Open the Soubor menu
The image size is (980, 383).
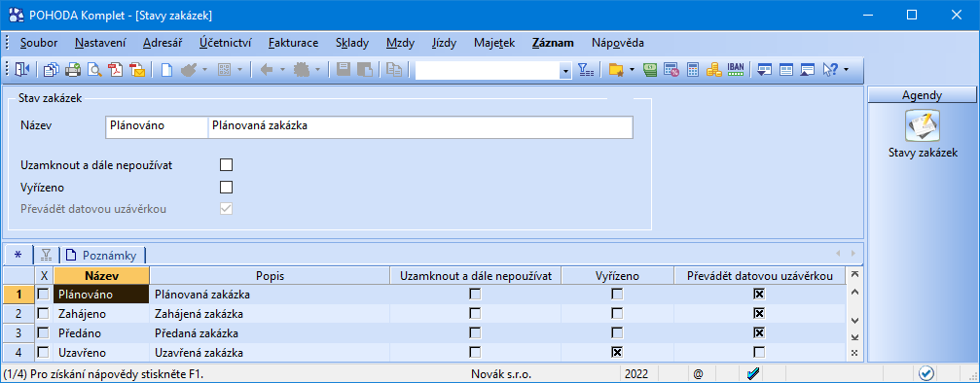coord(39,43)
